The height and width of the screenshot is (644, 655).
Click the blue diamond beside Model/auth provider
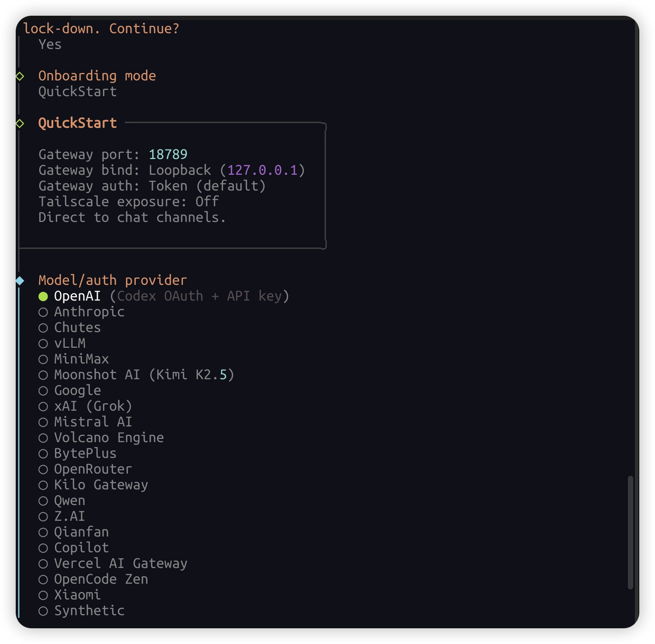click(x=20, y=281)
